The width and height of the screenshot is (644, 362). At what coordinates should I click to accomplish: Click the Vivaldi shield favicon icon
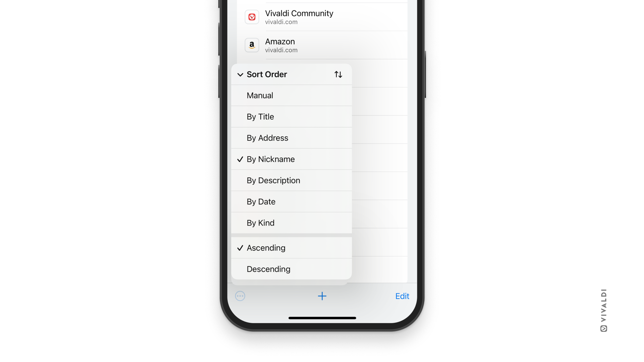click(252, 16)
